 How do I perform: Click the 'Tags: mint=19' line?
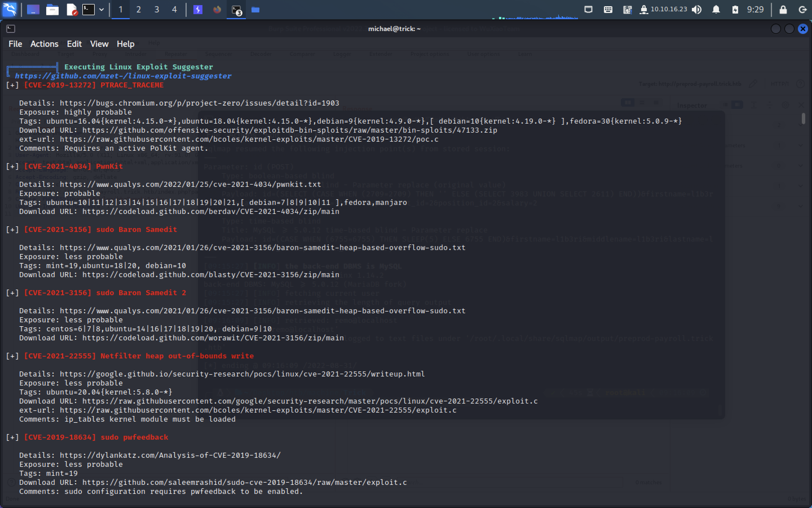click(48, 473)
